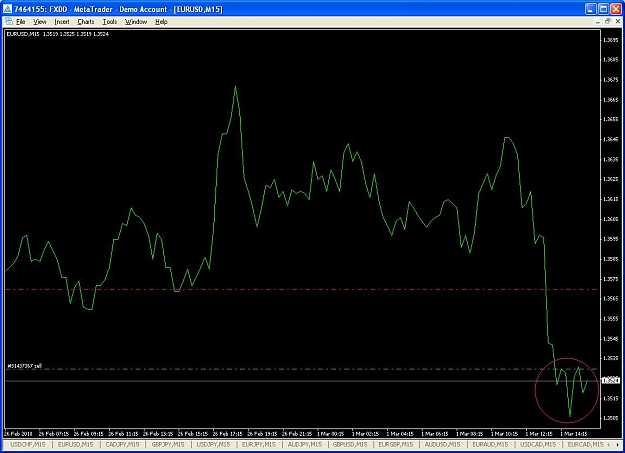Minimize the inner chart window
The height and width of the screenshot is (453, 625).
coord(597,22)
